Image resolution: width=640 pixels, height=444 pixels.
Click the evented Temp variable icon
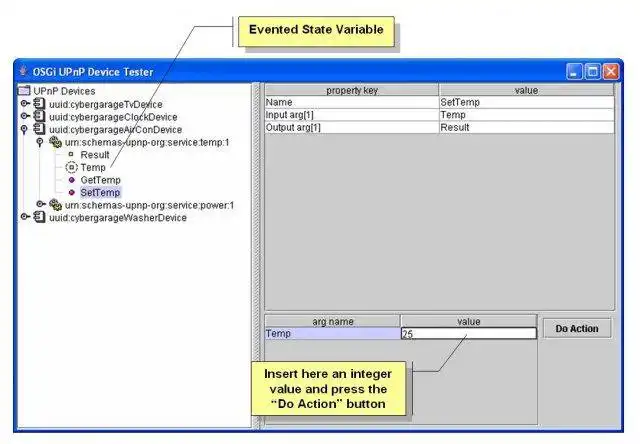click(71, 167)
